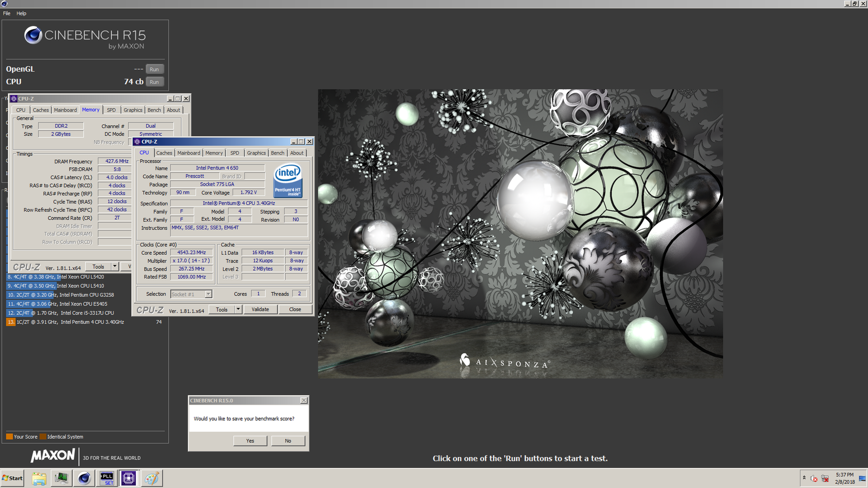The image size is (868, 488).
Task: Click the PLL SET taskbar icon
Action: pyautogui.click(x=107, y=478)
